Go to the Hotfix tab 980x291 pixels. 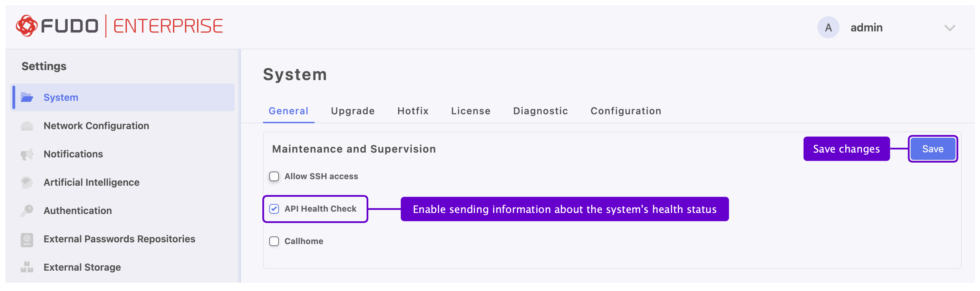click(413, 111)
